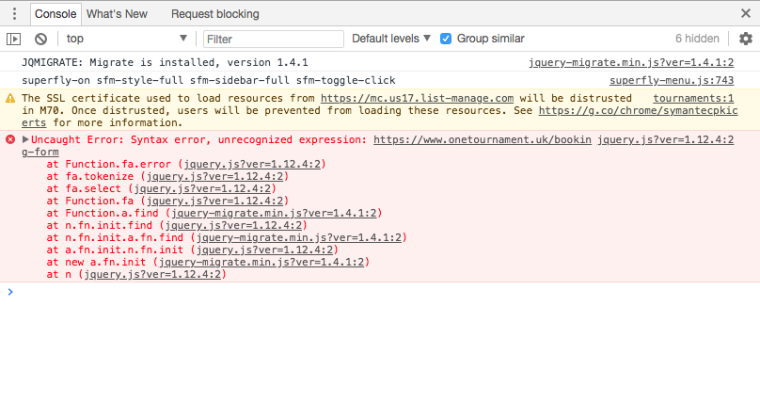Open the top execution context dropdown
Screen dimensions: 760x403
pyautogui.click(x=125, y=39)
